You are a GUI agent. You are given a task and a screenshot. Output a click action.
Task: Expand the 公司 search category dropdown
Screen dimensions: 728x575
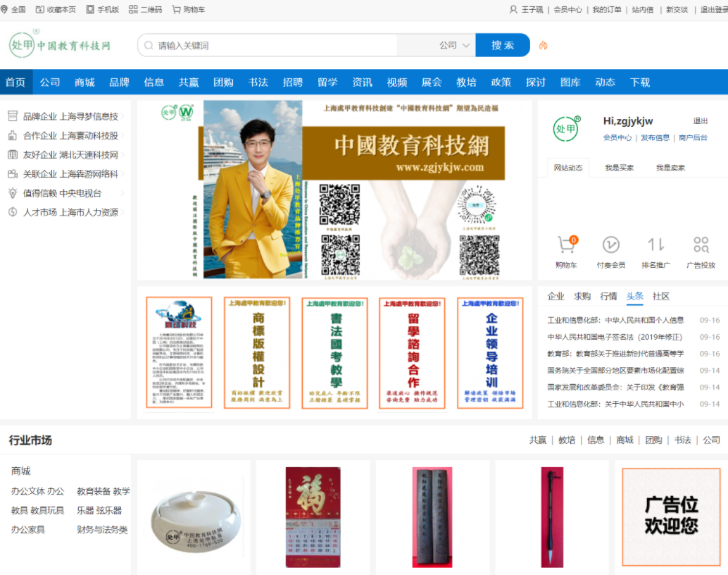455,45
